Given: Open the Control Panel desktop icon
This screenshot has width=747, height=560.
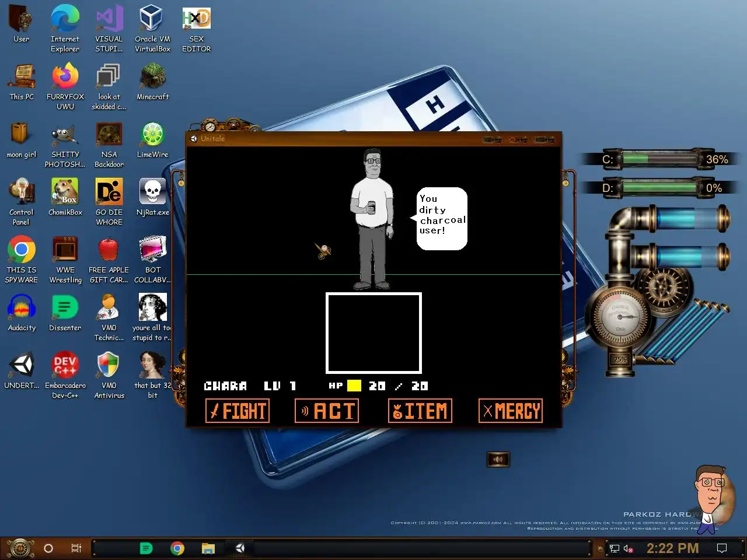Looking at the screenshot, I should coord(22,202).
